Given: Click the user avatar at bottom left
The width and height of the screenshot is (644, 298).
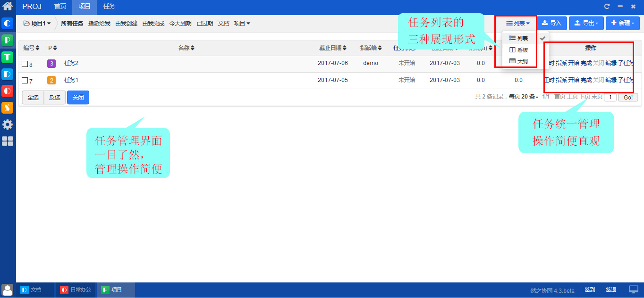Looking at the screenshot, I should tap(8, 290).
